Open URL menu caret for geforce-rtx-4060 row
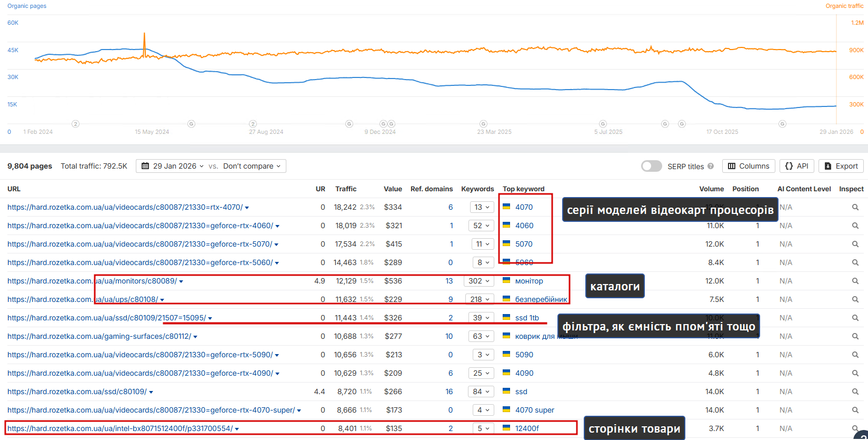 [x=277, y=226]
